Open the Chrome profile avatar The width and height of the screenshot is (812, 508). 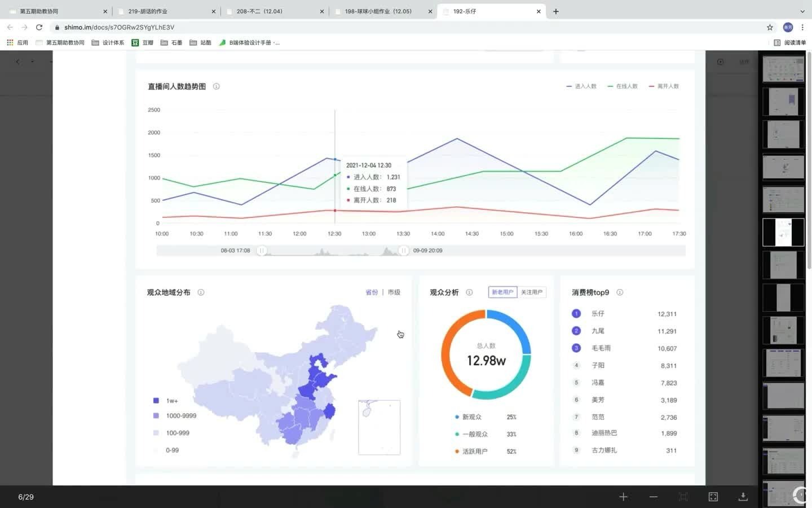(x=788, y=27)
